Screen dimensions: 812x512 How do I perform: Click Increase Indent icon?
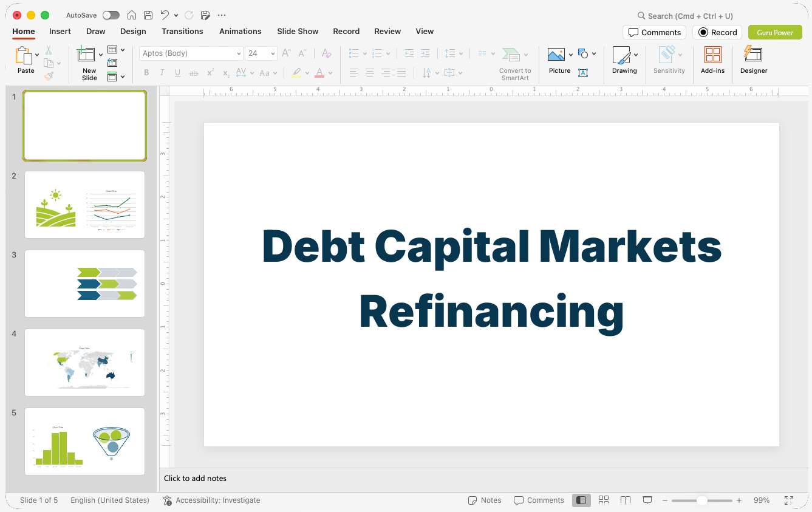(425, 53)
